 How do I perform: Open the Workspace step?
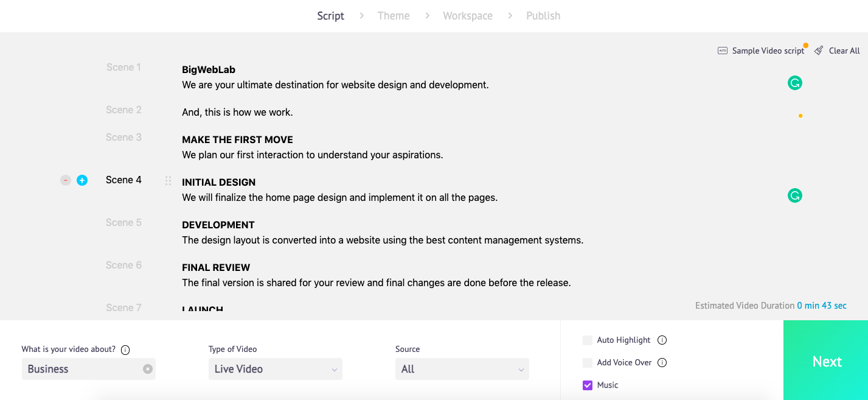tap(467, 15)
